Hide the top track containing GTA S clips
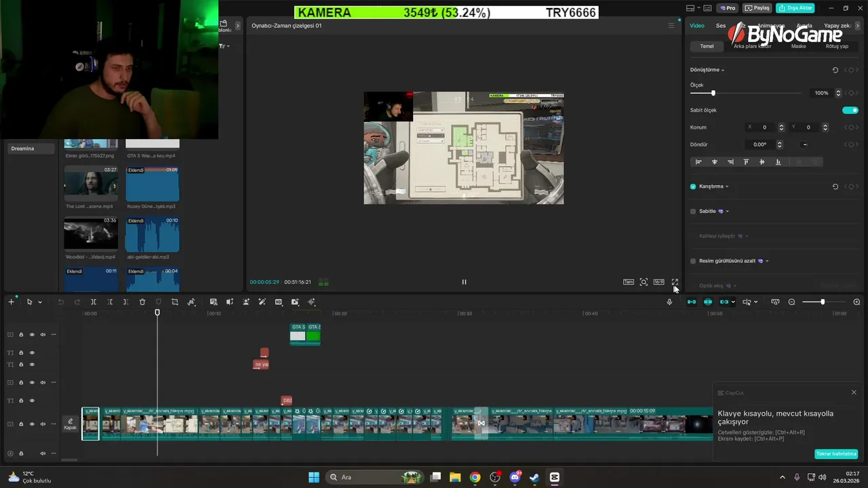The height and width of the screenshot is (488, 868). point(32,335)
